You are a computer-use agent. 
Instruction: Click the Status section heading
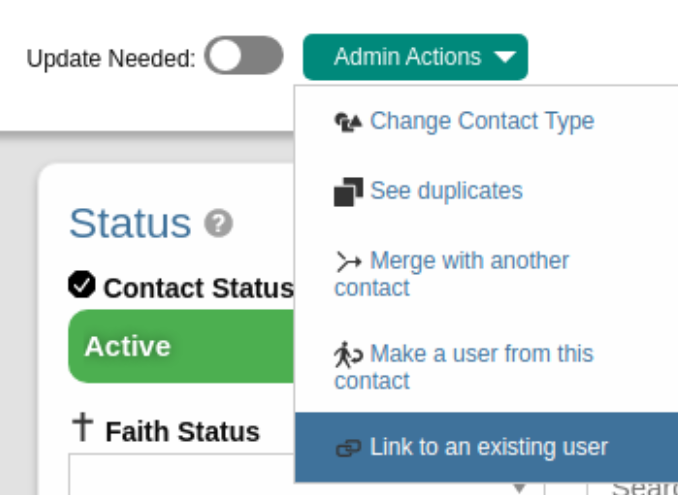pyautogui.click(x=130, y=224)
